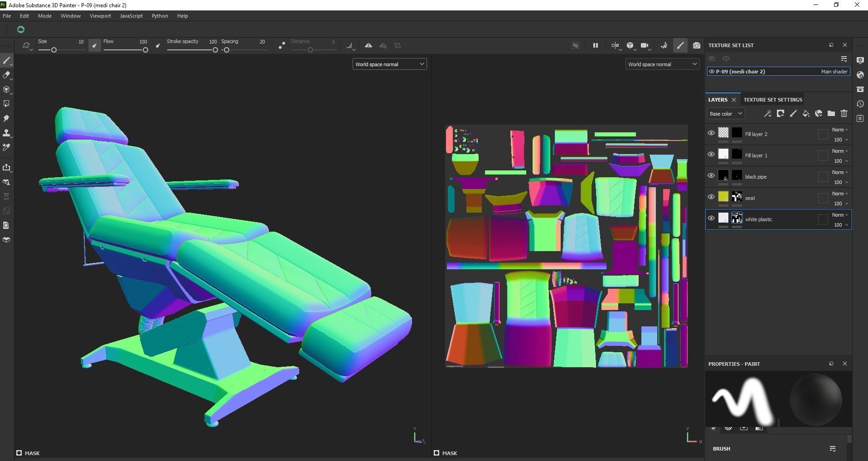Screen dimensions: 868x461
Task: Expand the camera settings dropdown
Action: click(x=645, y=46)
